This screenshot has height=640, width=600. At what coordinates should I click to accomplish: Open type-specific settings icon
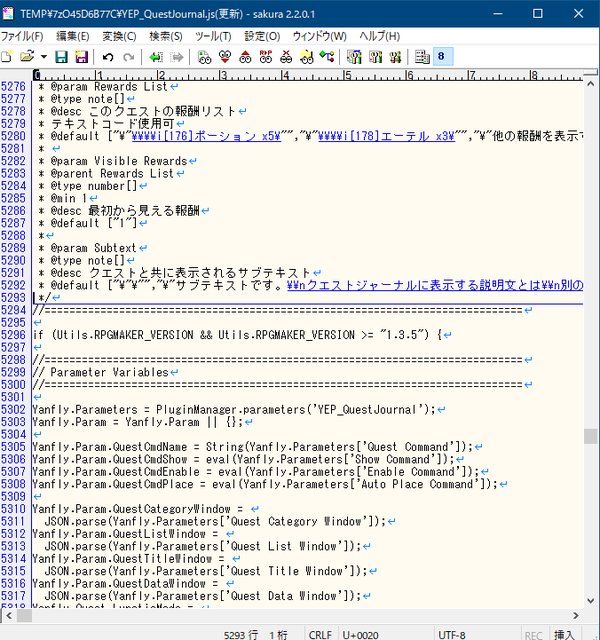[x=375, y=57]
